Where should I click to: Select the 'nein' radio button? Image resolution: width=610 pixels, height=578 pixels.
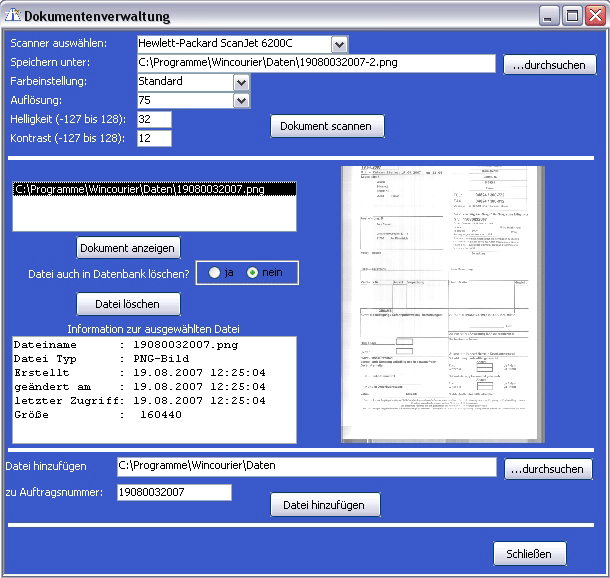(252, 273)
